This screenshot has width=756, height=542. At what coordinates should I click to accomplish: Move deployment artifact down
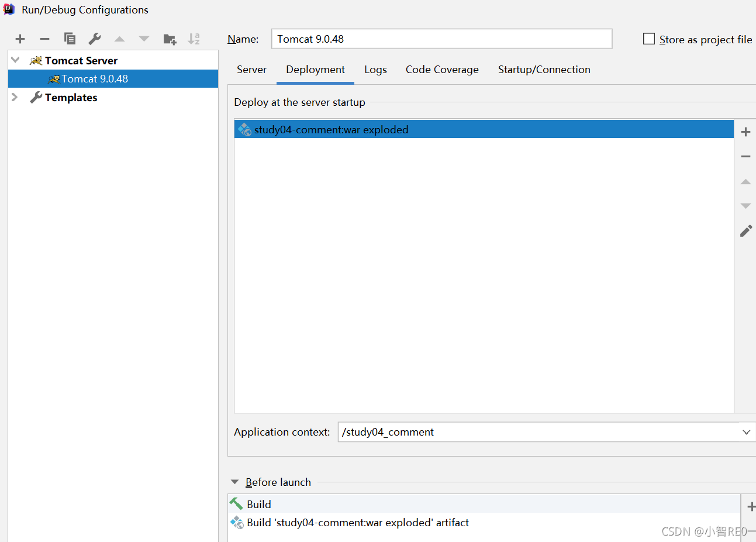[x=745, y=206]
